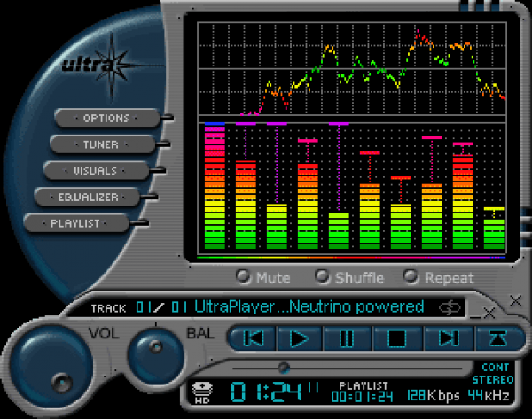Click the volume knob

pos(51,366)
